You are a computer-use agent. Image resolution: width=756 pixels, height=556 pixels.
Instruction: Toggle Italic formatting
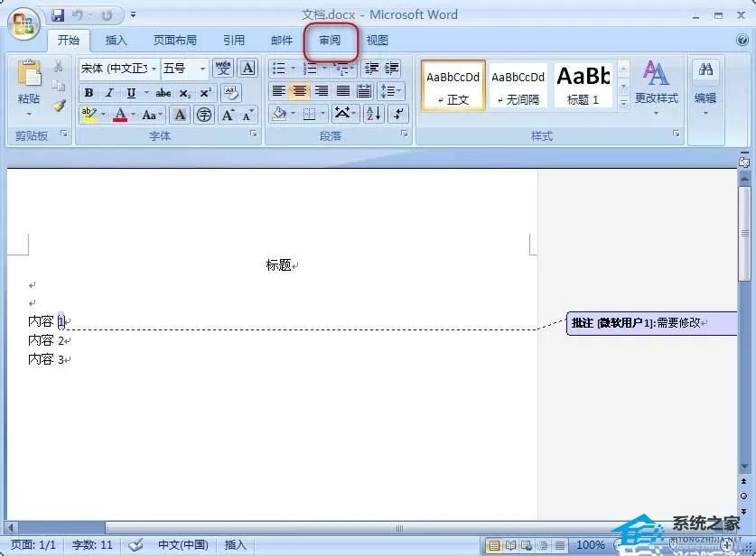point(109,93)
